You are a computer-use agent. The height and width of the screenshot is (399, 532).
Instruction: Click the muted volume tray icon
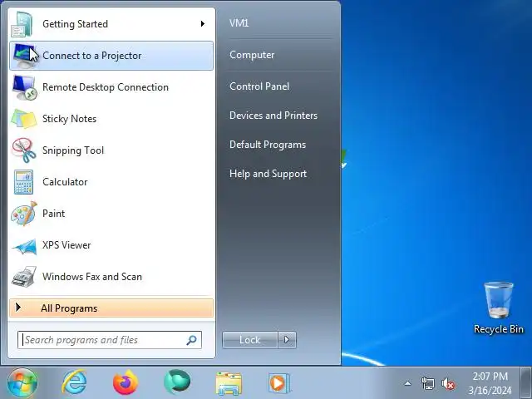pos(448,384)
